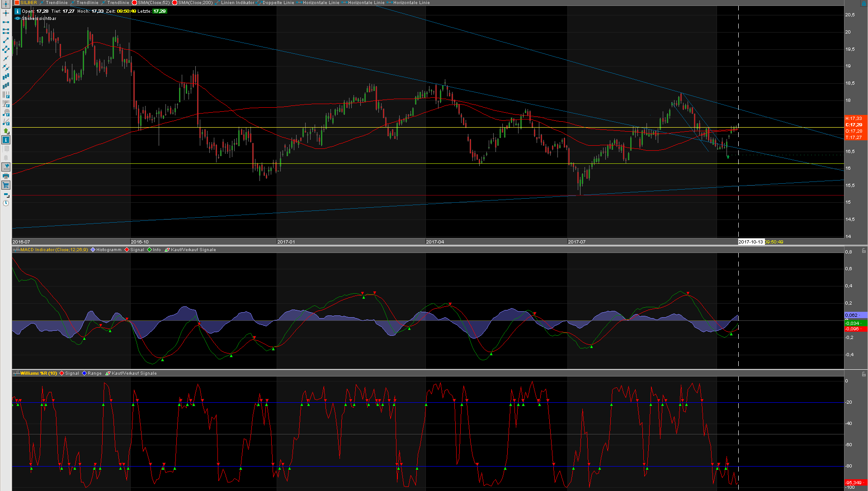Image resolution: width=868 pixels, height=491 pixels.
Task: Click the print chart icon
Action: pos(6,177)
